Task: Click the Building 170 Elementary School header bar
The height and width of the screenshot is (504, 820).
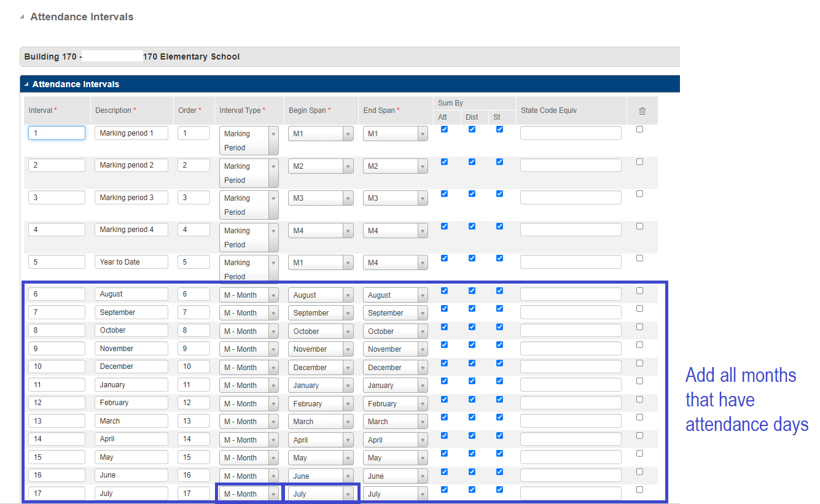Action: pyautogui.click(x=349, y=56)
